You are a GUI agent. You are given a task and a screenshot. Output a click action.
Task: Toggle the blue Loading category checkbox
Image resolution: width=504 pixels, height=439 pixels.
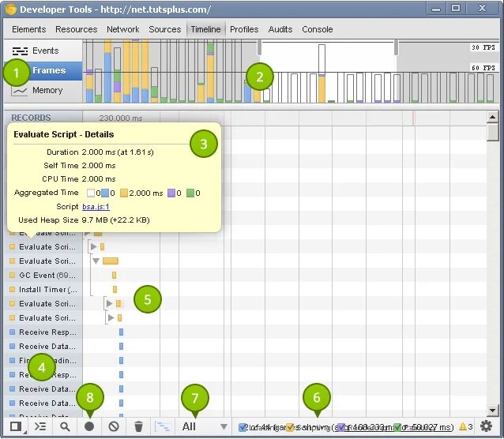tap(243, 427)
